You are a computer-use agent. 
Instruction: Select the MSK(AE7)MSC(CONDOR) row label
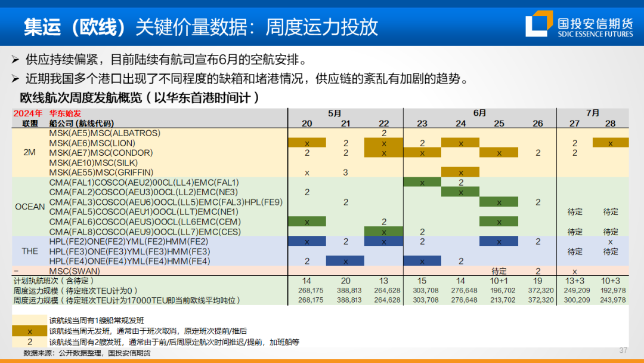(101, 152)
